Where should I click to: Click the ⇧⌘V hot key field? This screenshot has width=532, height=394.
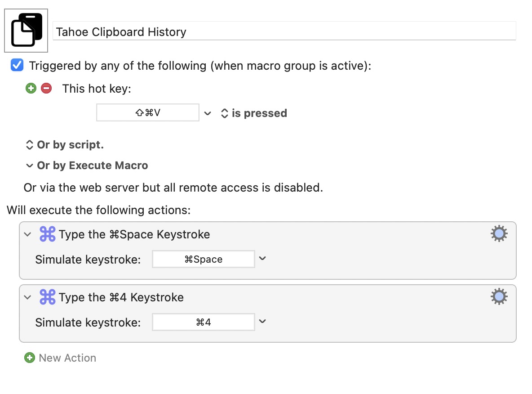coord(148,113)
